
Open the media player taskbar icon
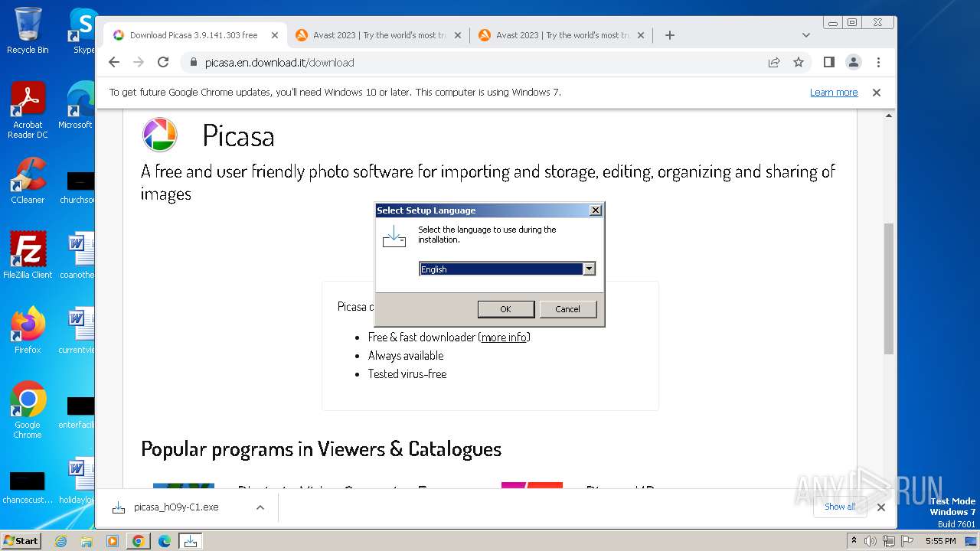[113, 541]
